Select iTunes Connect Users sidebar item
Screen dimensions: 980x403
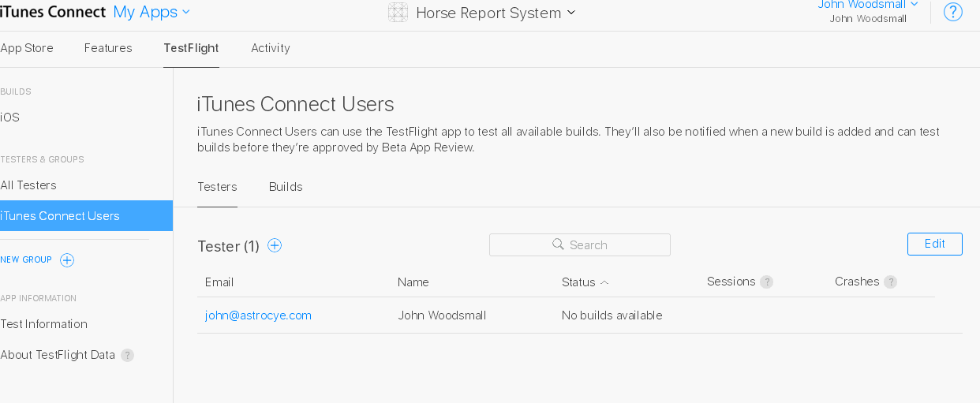pyautogui.click(x=86, y=216)
